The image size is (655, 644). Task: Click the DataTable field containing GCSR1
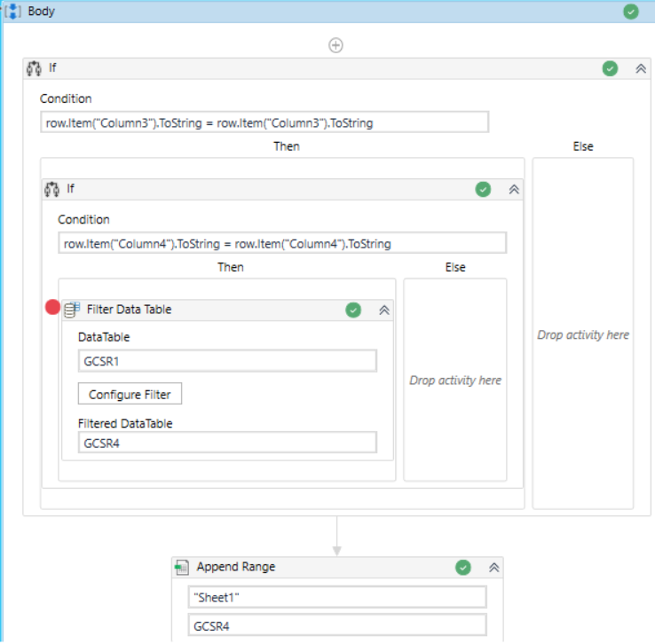coord(227,360)
